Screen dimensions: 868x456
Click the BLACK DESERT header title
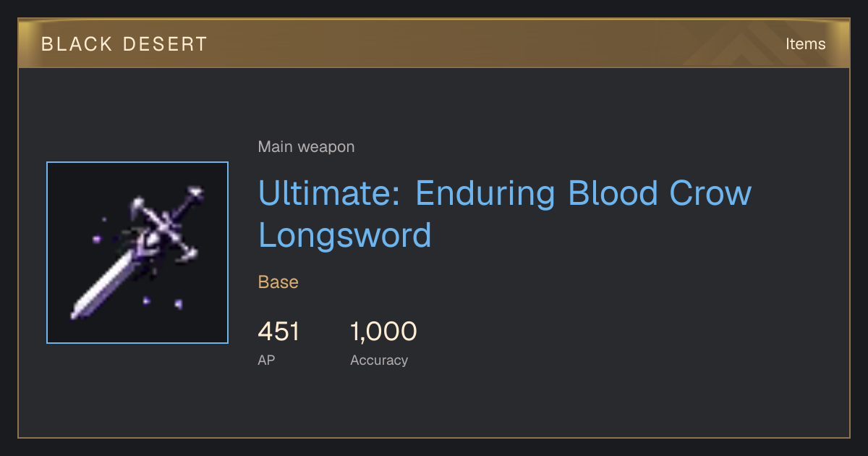124,44
